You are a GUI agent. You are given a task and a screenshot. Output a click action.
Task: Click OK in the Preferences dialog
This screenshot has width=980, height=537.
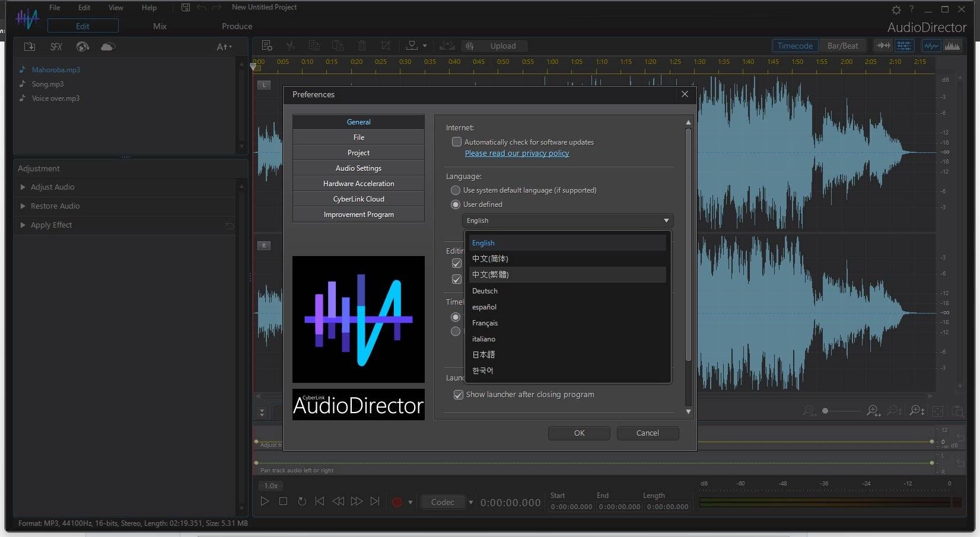[x=579, y=433]
